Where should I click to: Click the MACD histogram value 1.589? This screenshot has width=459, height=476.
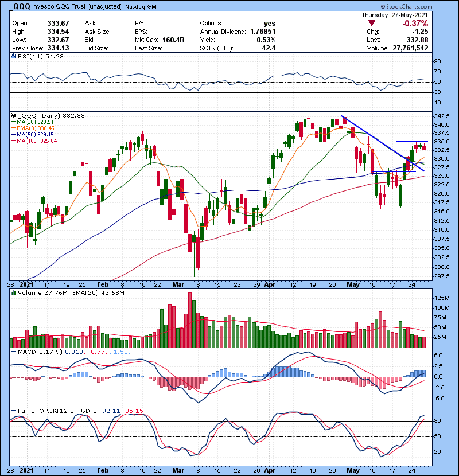click(123, 352)
